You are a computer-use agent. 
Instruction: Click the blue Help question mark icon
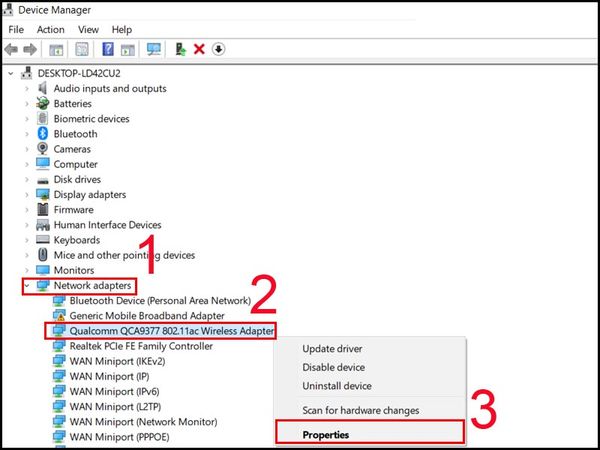[106, 49]
